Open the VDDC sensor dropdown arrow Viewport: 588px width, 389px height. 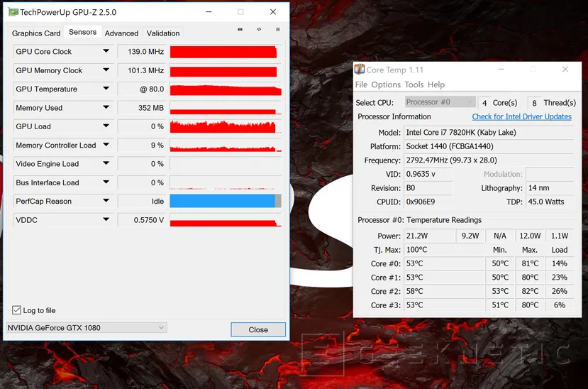[106, 219]
